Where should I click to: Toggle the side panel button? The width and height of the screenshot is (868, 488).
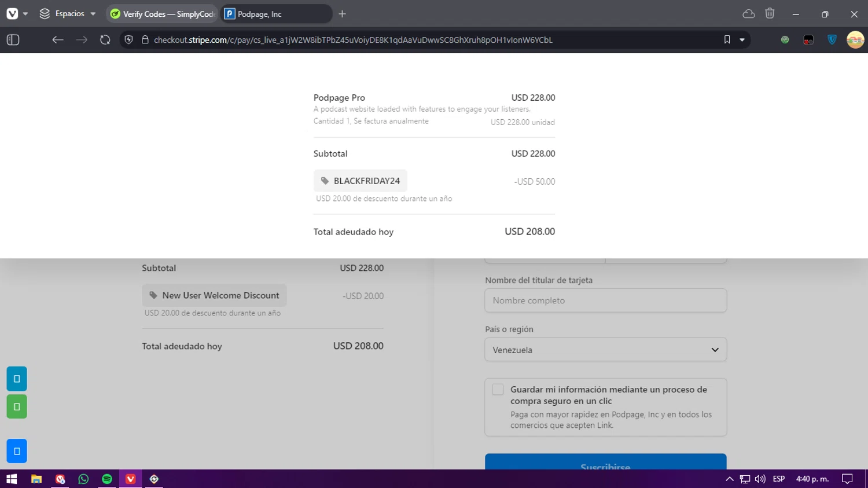pos(13,40)
